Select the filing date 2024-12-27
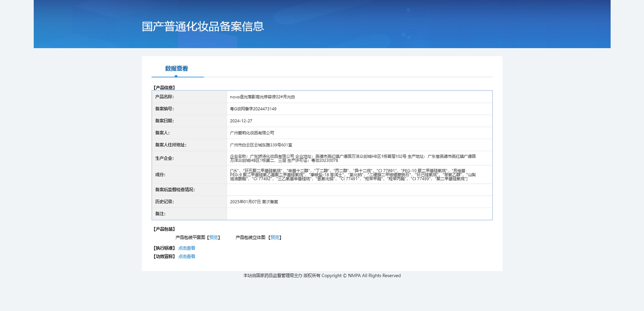This screenshot has width=644, height=311. (x=241, y=121)
